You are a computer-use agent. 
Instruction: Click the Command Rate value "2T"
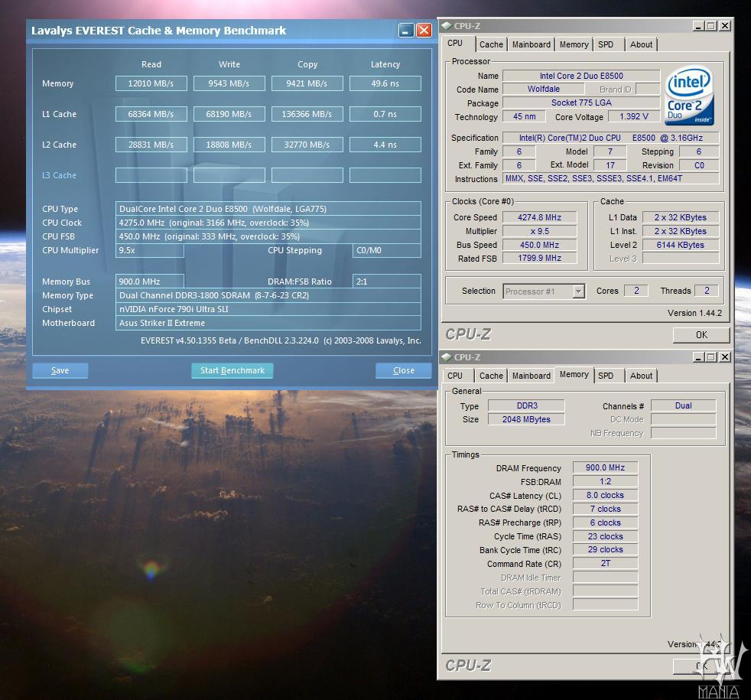point(606,564)
